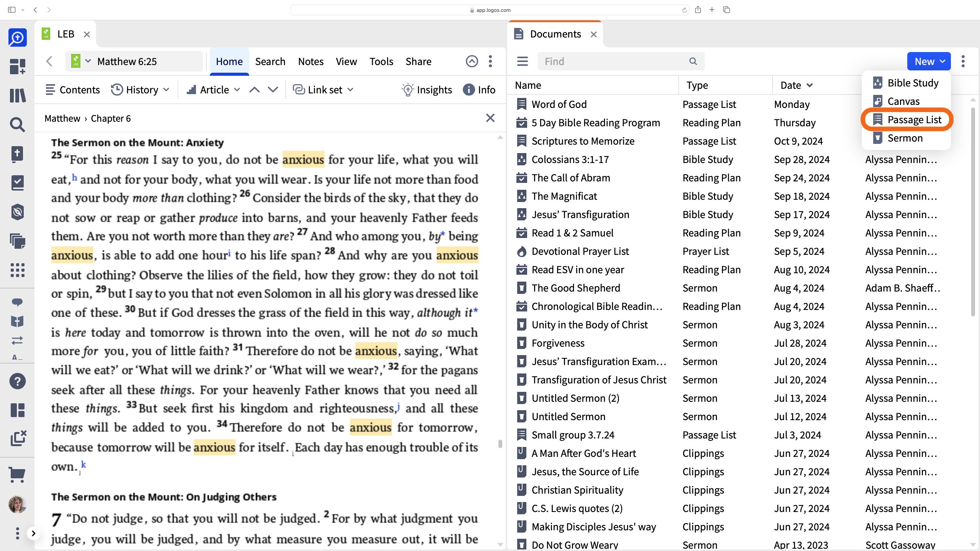Open the user profile avatar
Image resolution: width=980 pixels, height=551 pixels.
click(18, 504)
